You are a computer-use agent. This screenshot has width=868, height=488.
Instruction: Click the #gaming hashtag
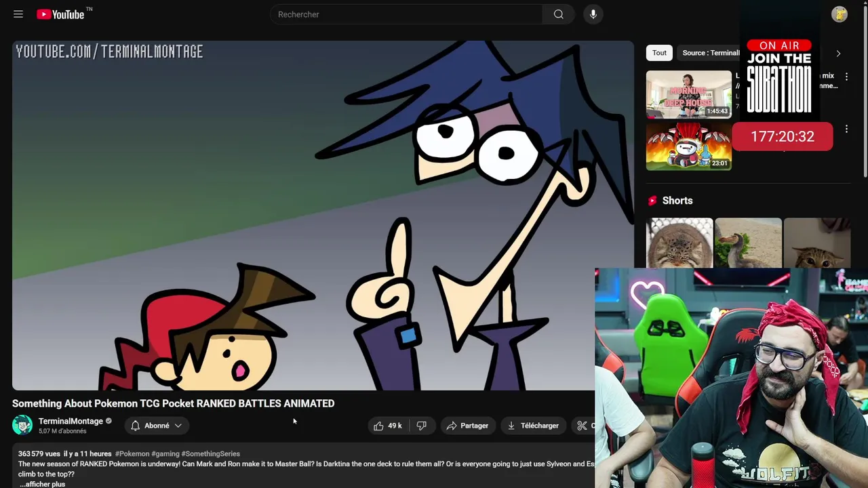(x=165, y=453)
